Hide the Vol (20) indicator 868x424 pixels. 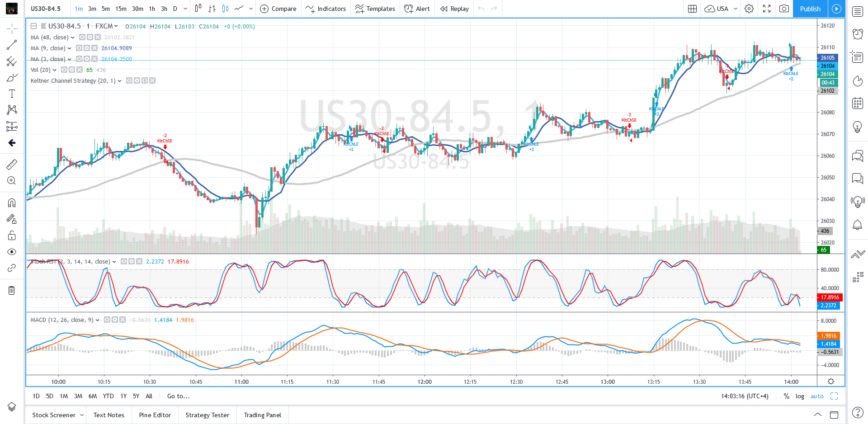click(x=64, y=70)
